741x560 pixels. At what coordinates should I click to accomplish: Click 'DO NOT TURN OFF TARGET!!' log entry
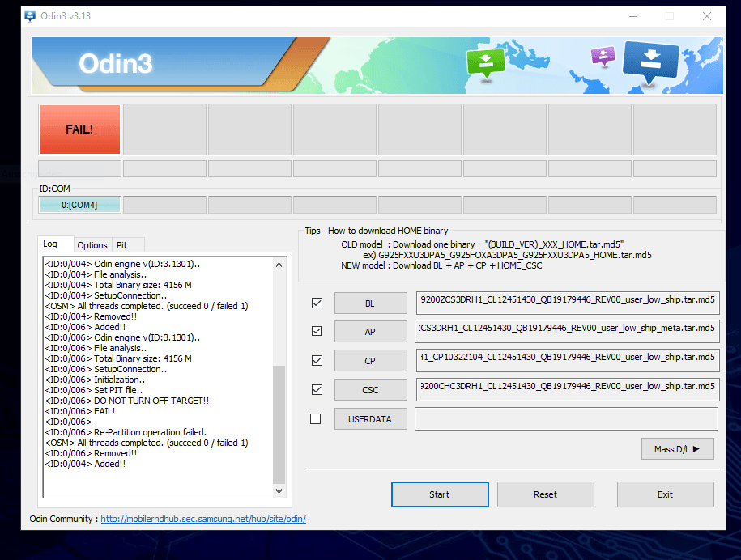[x=126, y=401]
